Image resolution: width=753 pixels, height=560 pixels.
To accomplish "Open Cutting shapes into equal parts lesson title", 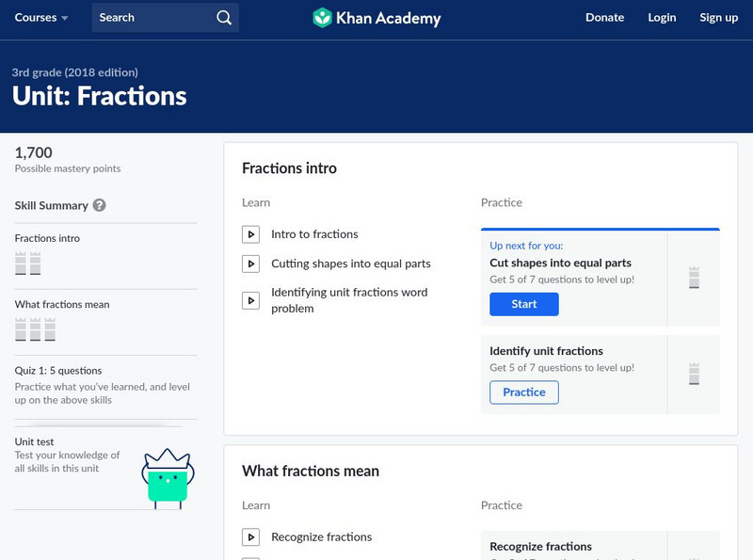I will tap(351, 264).
